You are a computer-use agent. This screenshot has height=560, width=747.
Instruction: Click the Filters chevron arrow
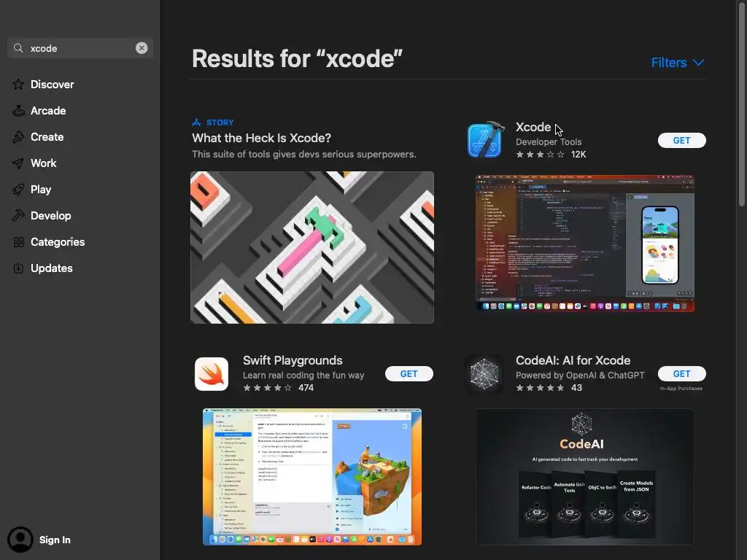[x=698, y=63]
